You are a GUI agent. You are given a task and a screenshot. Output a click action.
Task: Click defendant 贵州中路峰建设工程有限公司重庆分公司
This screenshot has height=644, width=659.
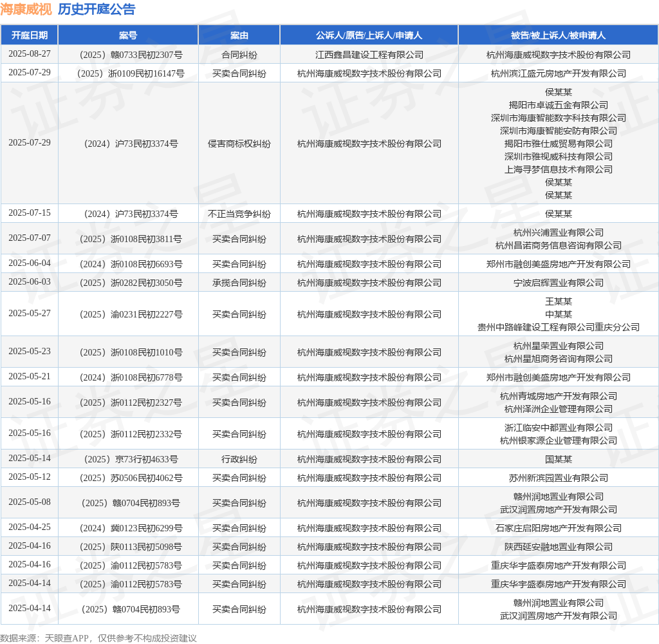[x=558, y=327]
